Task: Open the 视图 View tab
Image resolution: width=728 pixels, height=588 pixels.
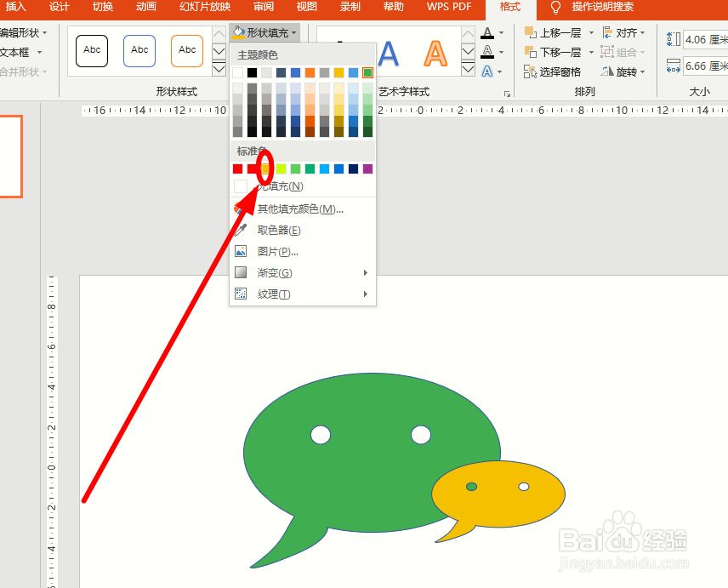Action: tap(307, 7)
